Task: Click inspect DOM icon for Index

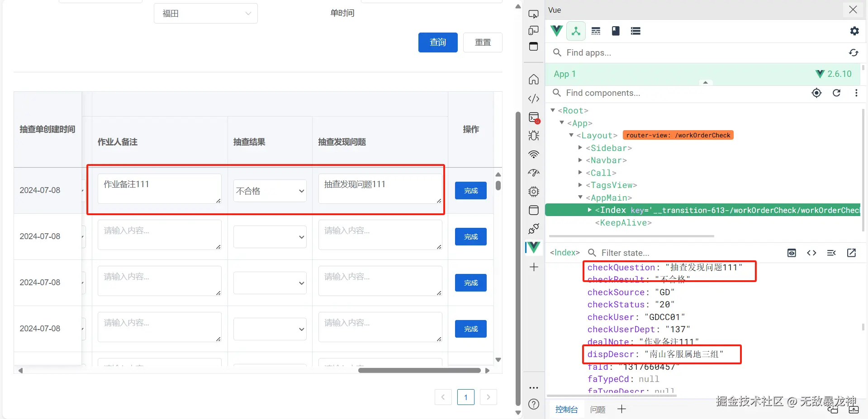Action: tap(811, 253)
